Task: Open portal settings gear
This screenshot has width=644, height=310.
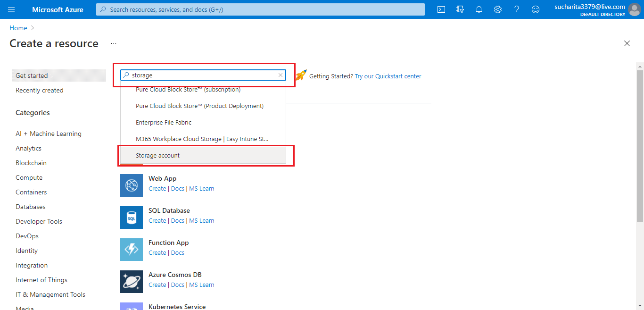Action: (x=498, y=9)
